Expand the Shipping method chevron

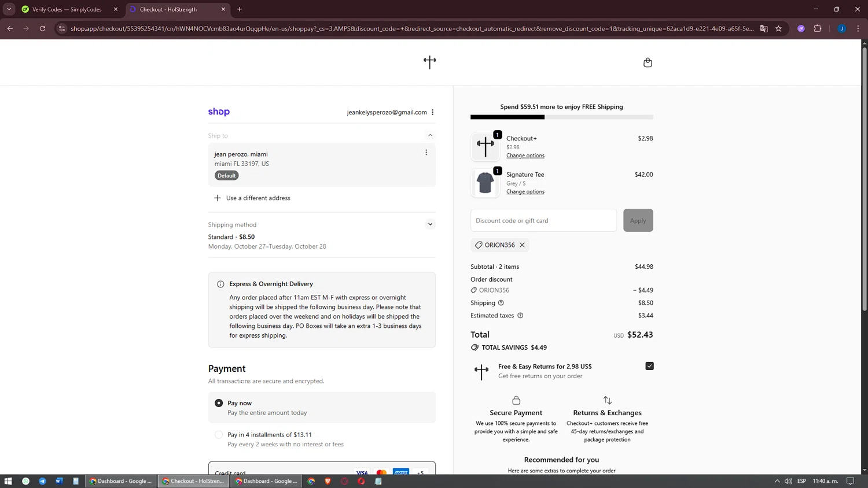click(x=430, y=224)
